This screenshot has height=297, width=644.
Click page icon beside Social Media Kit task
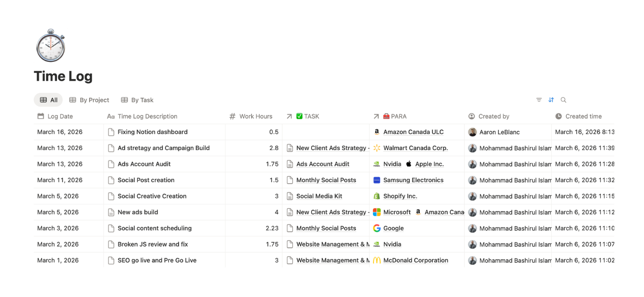point(290,196)
